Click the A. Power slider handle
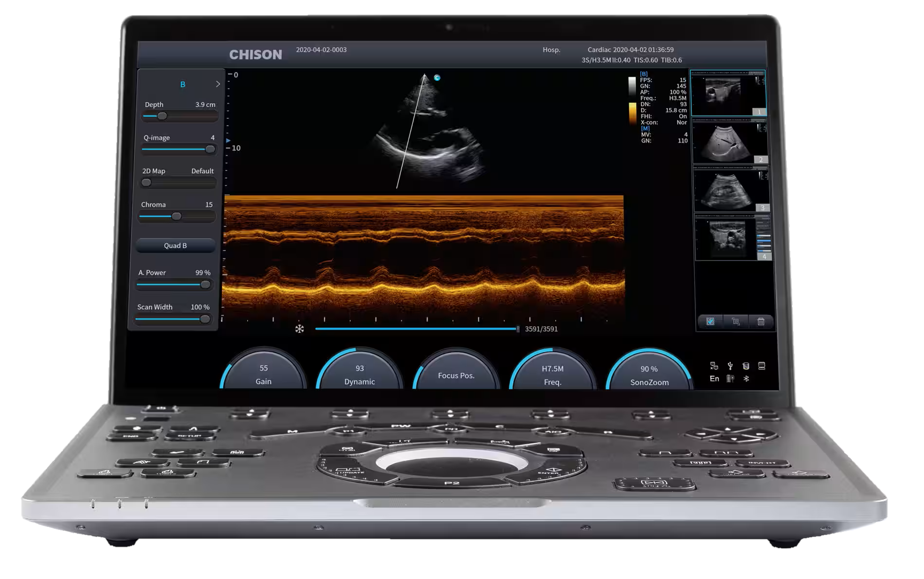 [x=205, y=284]
